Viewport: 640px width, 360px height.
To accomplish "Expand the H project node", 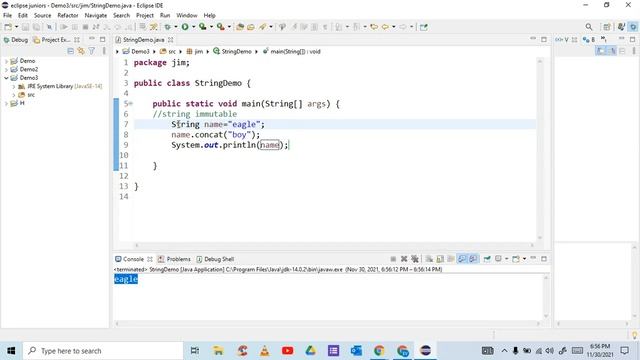I will [6, 103].
